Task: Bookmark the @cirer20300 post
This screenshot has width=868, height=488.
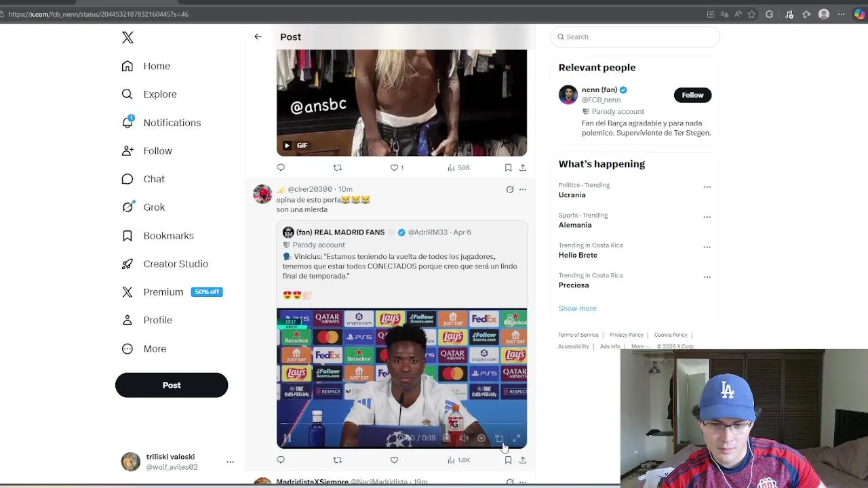Action: tap(508, 460)
